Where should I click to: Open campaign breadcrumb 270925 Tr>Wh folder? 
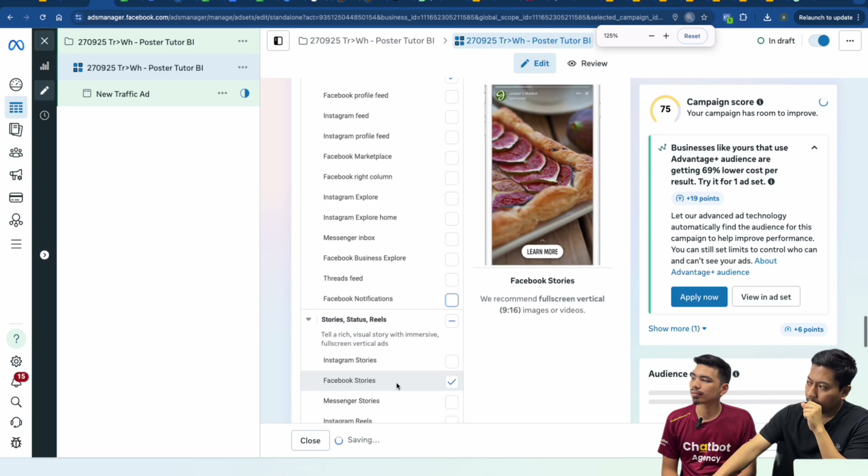pyautogui.click(x=367, y=41)
